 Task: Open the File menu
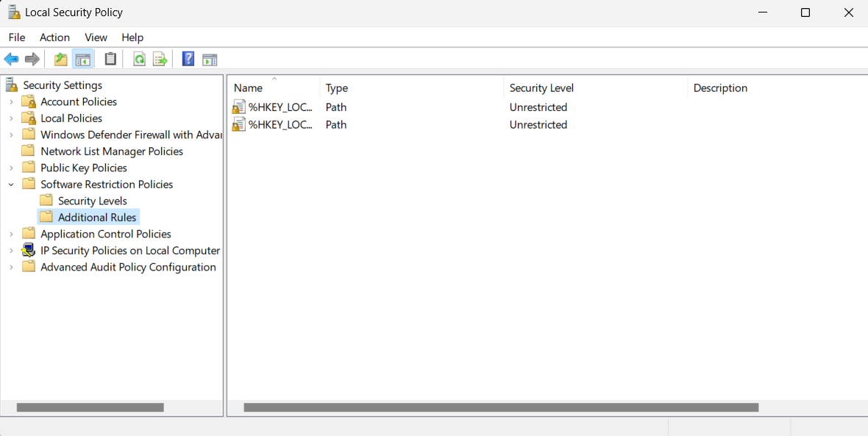tap(16, 37)
